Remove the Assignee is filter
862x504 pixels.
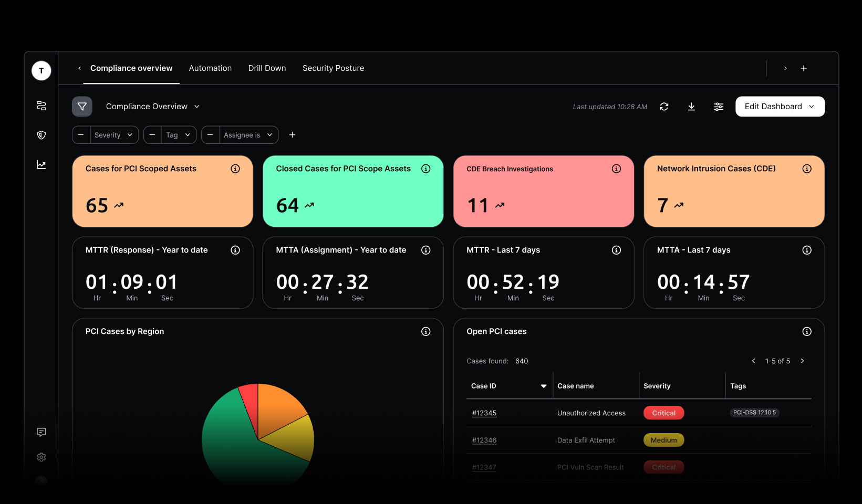click(x=210, y=135)
